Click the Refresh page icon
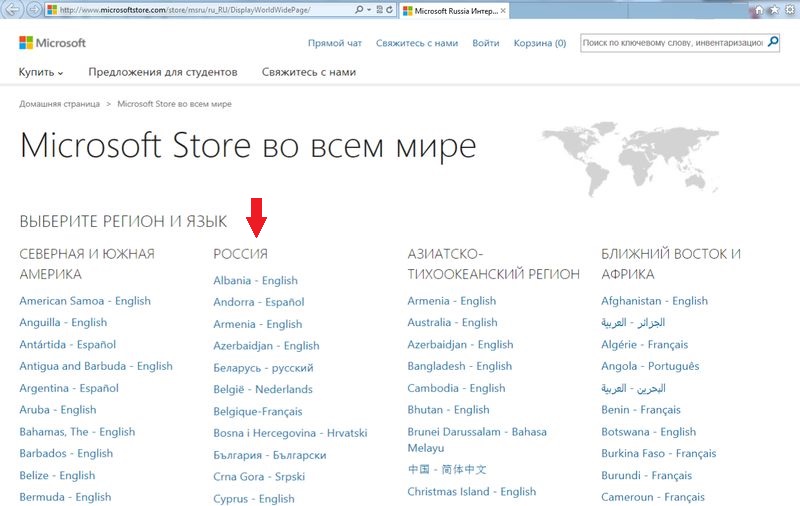Image resolution: width=800 pixels, height=506 pixels. pyautogui.click(x=389, y=10)
